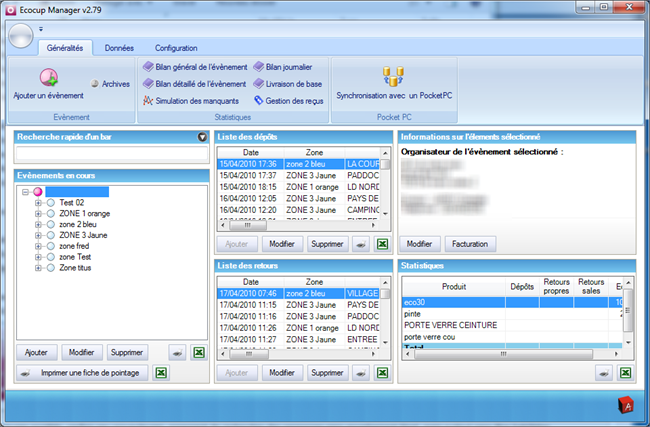Click the Recherche rapide search field
This screenshot has height=427, width=650.
112,154
